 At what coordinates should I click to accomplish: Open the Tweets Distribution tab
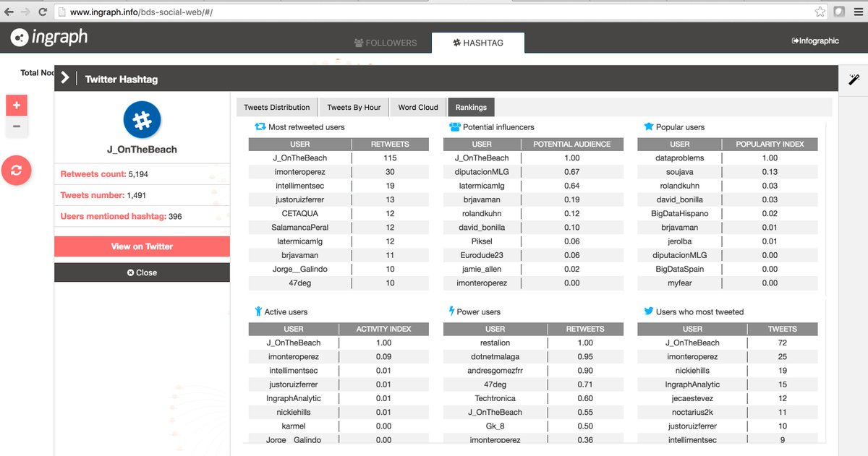pyautogui.click(x=276, y=107)
